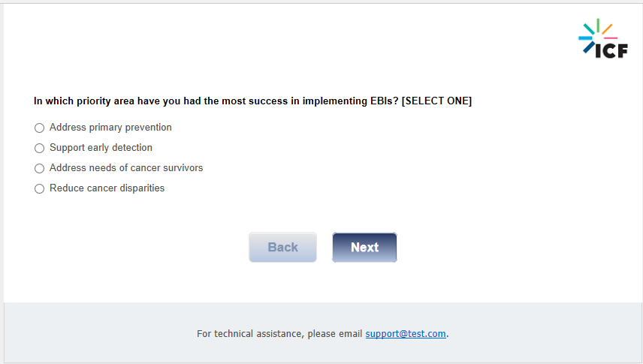
Task: Click the 'Address primary prevention' label text
Action: click(x=110, y=128)
